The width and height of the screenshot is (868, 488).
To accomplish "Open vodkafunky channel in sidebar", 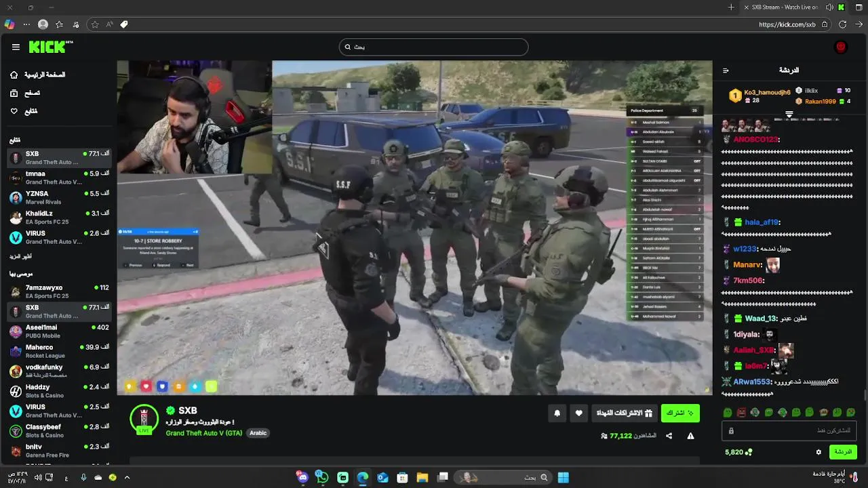I will (59, 371).
